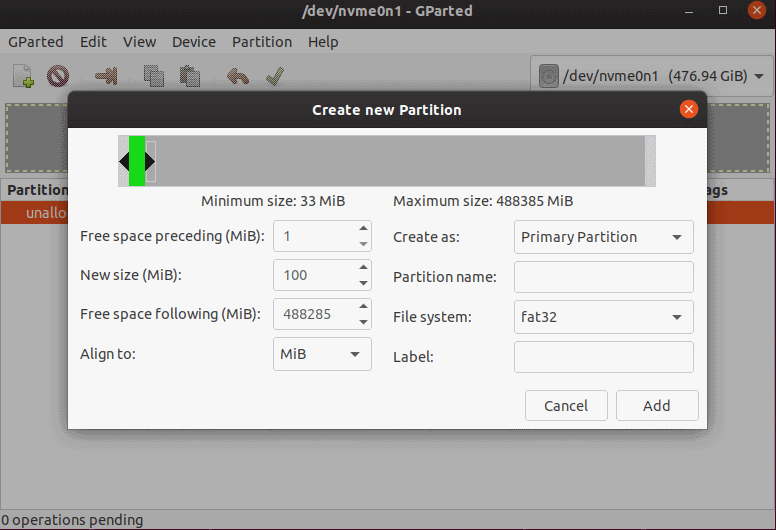
Task: Click the Partition name text field
Action: pos(603,277)
